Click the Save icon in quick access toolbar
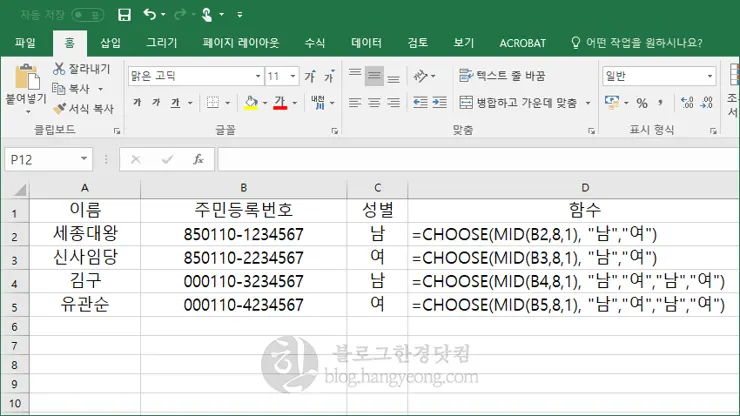The image size is (740, 416). [124, 15]
